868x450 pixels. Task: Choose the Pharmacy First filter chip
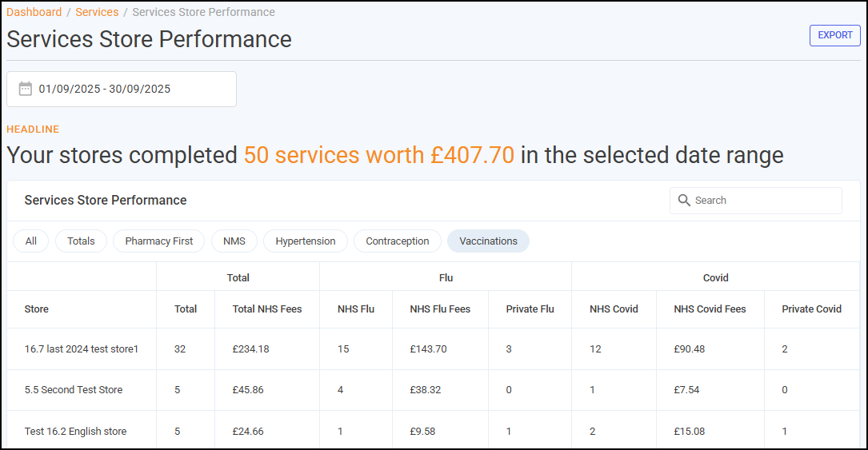pos(158,241)
